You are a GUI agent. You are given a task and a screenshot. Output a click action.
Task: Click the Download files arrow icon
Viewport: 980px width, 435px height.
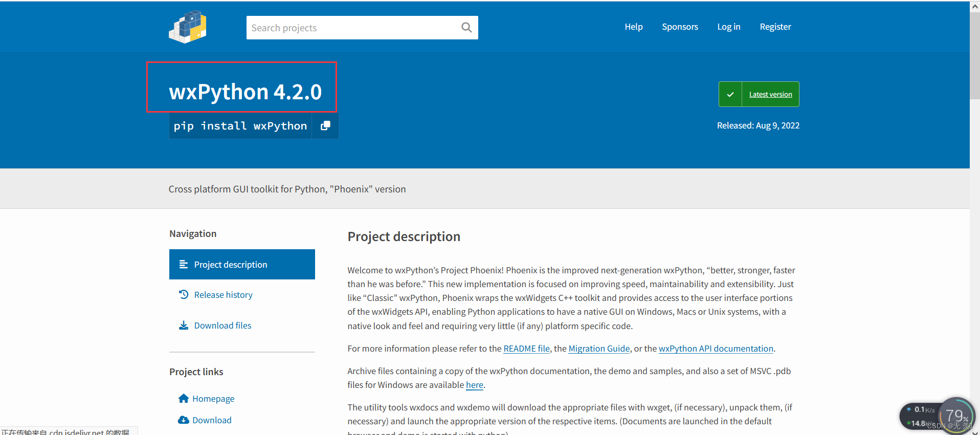(184, 325)
